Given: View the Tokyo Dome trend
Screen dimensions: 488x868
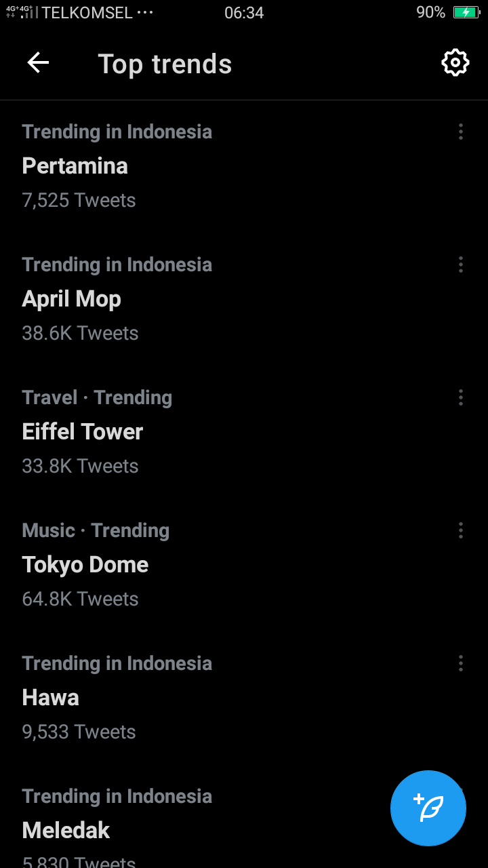Looking at the screenshot, I should pyautogui.click(x=85, y=565).
